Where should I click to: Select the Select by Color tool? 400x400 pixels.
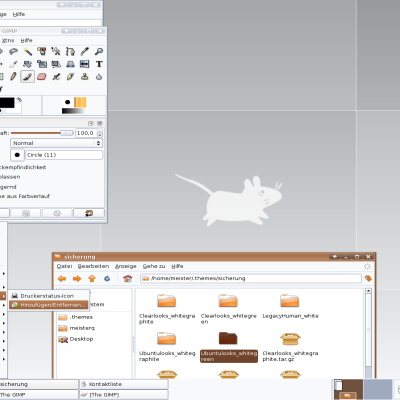42,51
